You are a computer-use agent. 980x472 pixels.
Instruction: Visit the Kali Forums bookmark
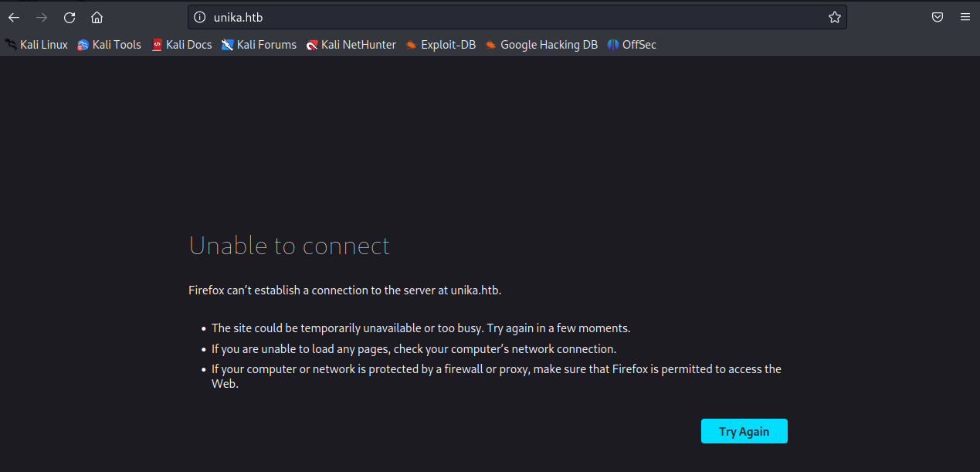click(x=259, y=45)
